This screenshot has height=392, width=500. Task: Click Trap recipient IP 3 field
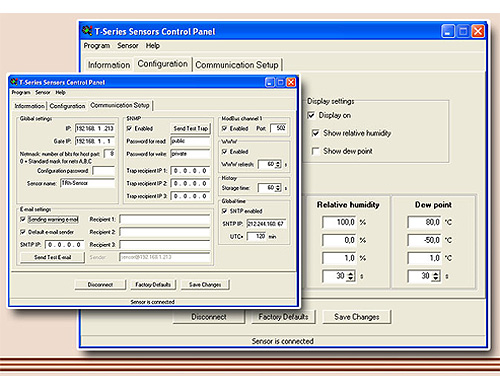pyautogui.click(x=190, y=196)
